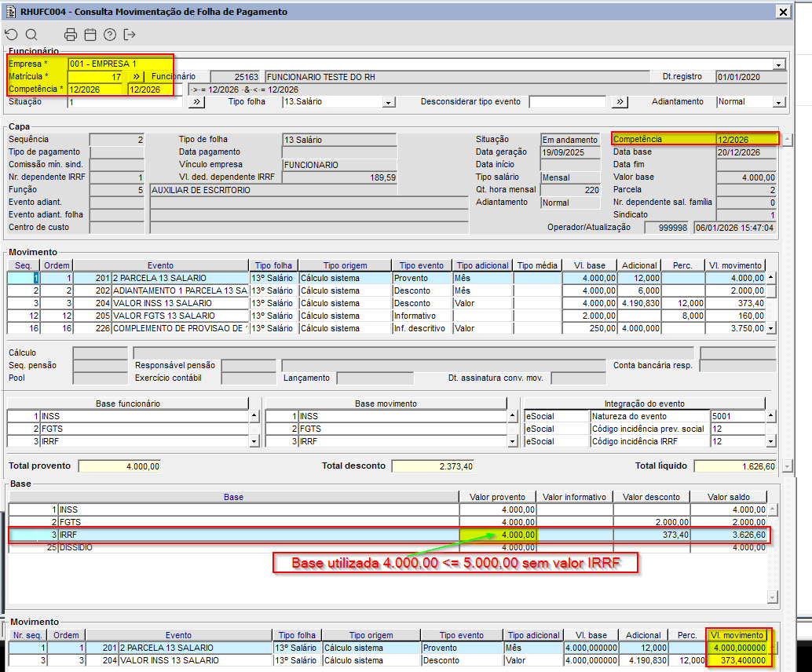Select the FGTS row in Base grid
This screenshot has width=812, height=672.
tap(388, 522)
